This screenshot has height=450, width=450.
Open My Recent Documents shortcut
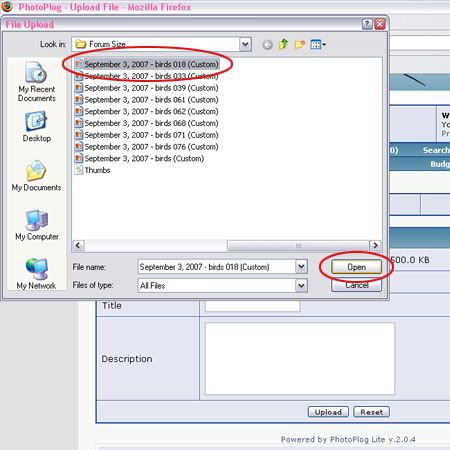coord(37,82)
